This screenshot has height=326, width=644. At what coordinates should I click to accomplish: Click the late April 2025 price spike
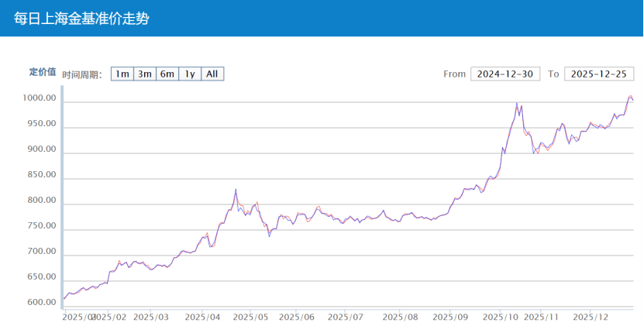[x=236, y=189]
